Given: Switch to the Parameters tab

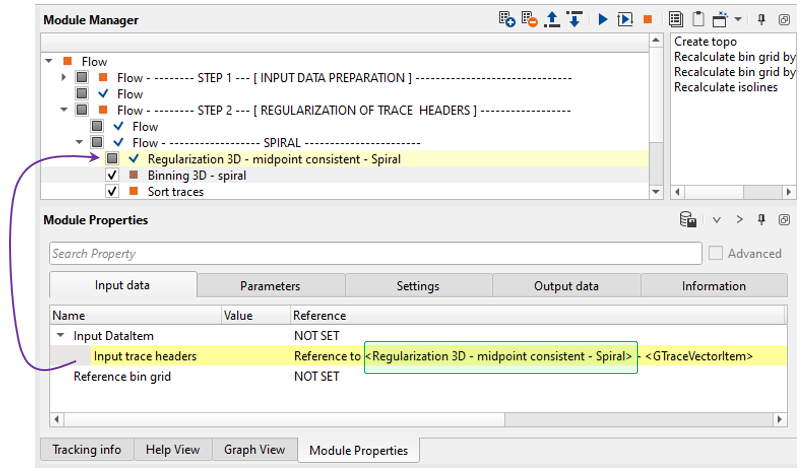Looking at the screenshot, I should pyautogui.click(x=270, y=286).
